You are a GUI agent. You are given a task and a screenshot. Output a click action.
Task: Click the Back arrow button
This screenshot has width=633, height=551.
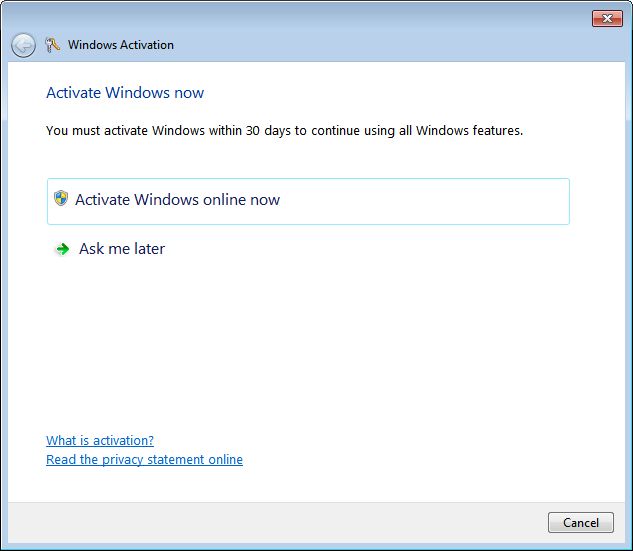pyautogui.click(x=23, y=45)
